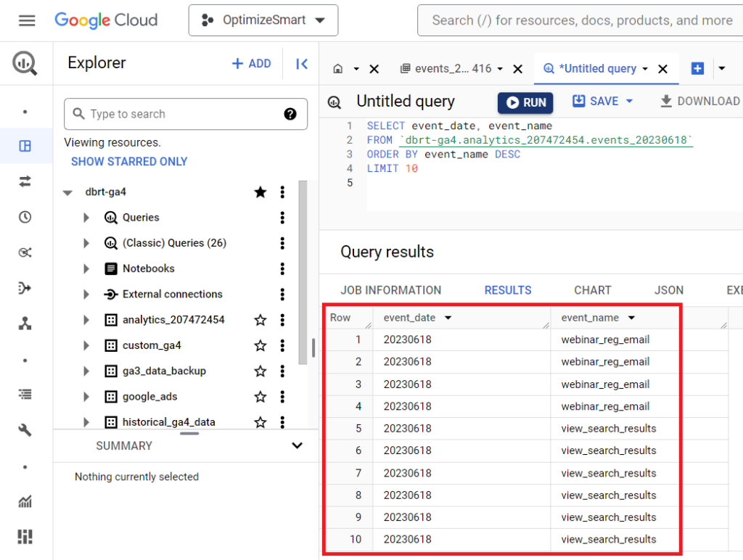Collapse the Explorer panel with arrow icon
Viewport: 743px width, 560px height.
pyautogui.click(x=302, y=64)
